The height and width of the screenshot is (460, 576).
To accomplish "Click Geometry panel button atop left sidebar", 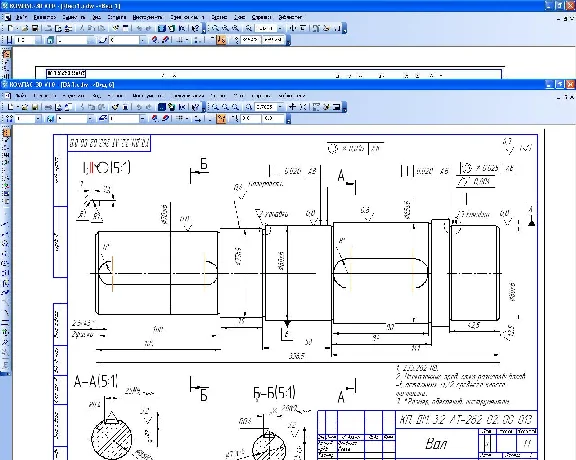I will 6,132.
